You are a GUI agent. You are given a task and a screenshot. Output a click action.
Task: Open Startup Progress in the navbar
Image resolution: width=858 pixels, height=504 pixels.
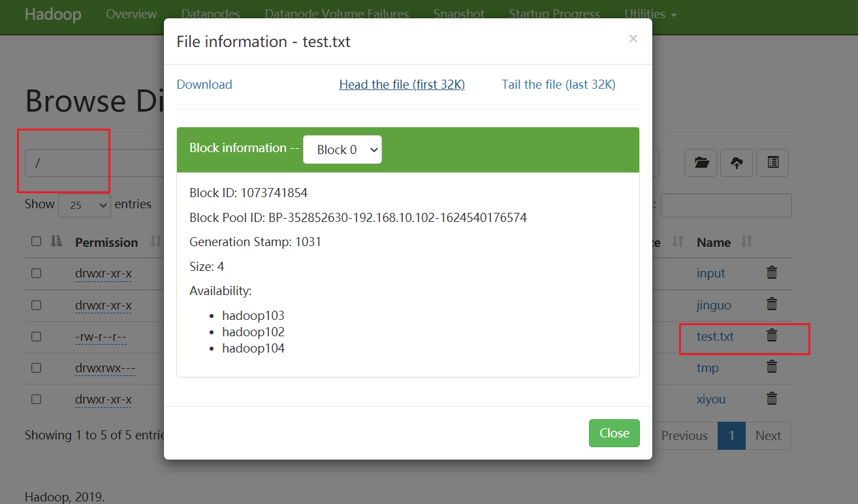[x=554, y=14]
